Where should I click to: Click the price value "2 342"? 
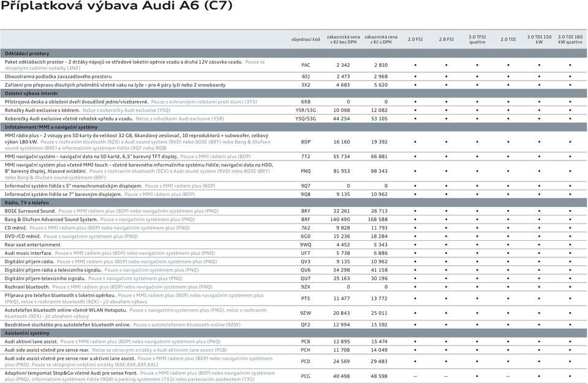click(x=343, y=65)
